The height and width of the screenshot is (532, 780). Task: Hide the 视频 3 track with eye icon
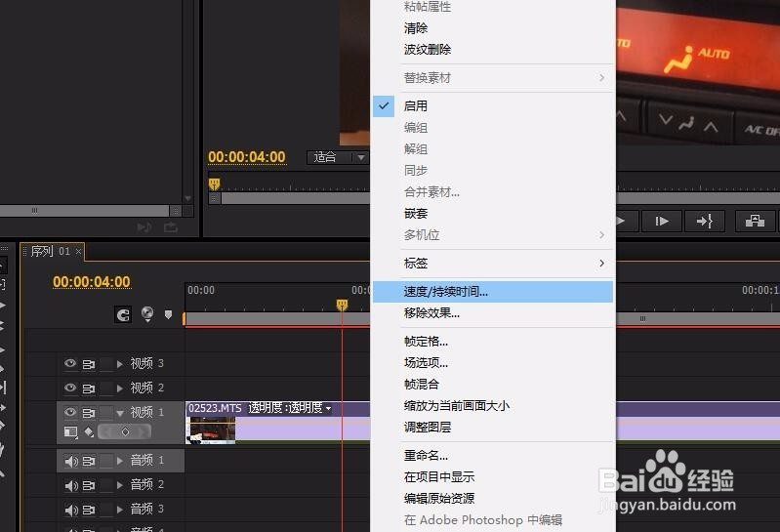click(x=70, y=363)
